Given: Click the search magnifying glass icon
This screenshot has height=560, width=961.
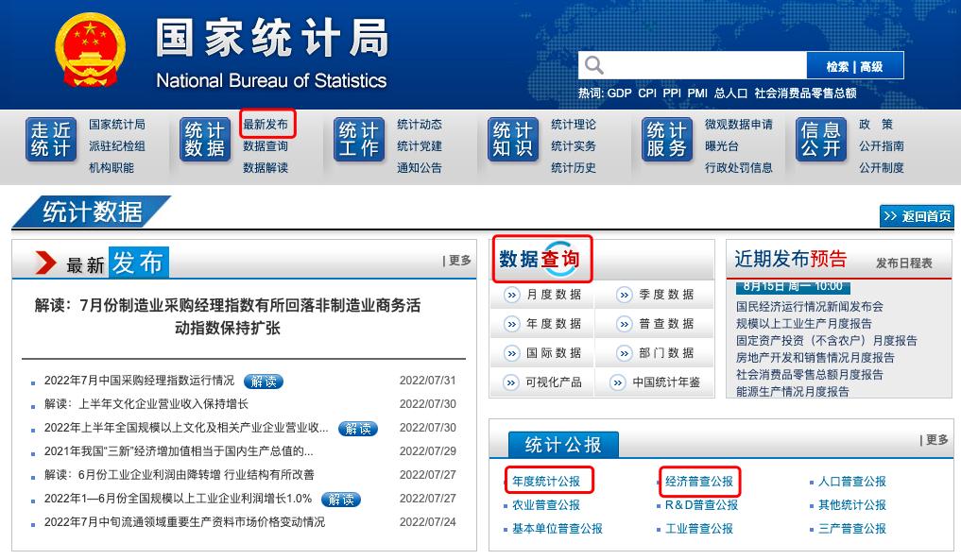Looking at the screenshot, I should 593,65.
